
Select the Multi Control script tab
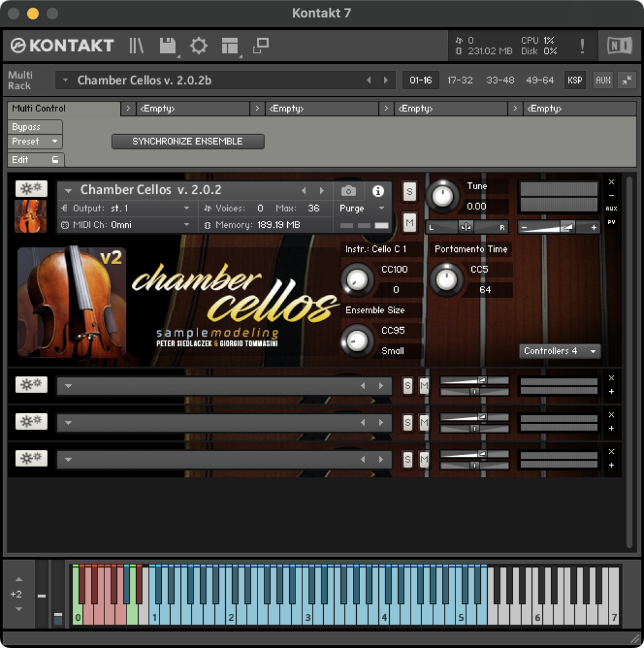pos(64,109)
